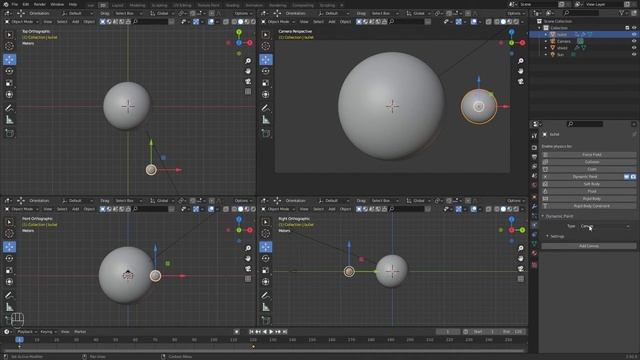Toggle Dynamic Paint show in viewport button
The image size is (640, 360).
tap(627, 177)
